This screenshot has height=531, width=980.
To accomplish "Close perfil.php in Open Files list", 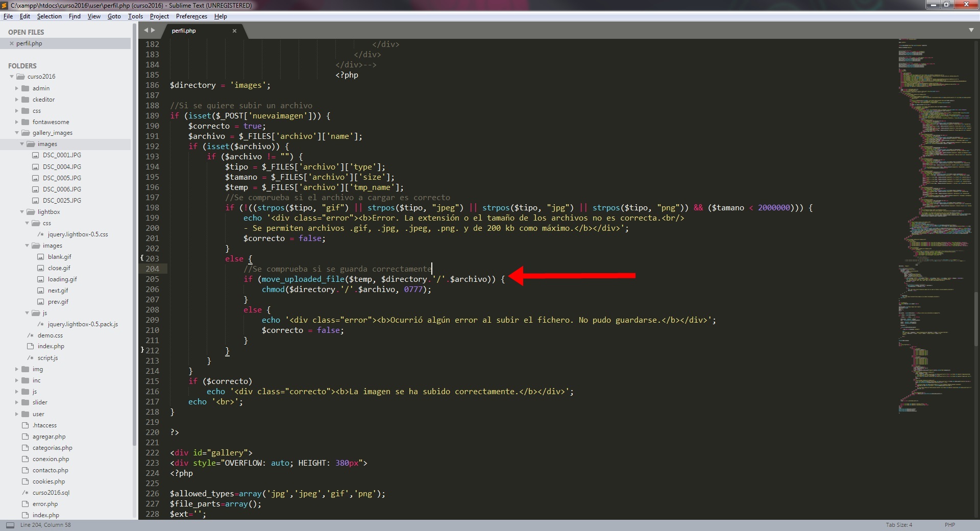I will coord(12,43).
